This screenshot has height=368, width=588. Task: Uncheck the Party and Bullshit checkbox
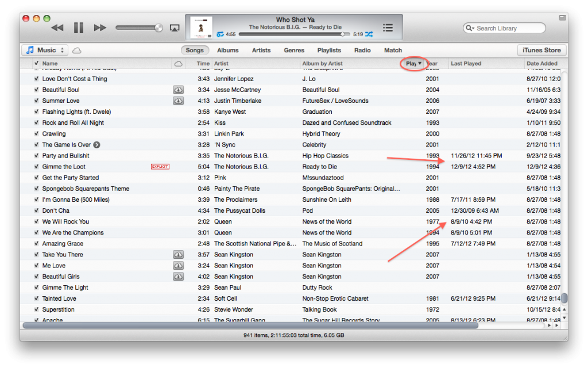click(36, 155)
